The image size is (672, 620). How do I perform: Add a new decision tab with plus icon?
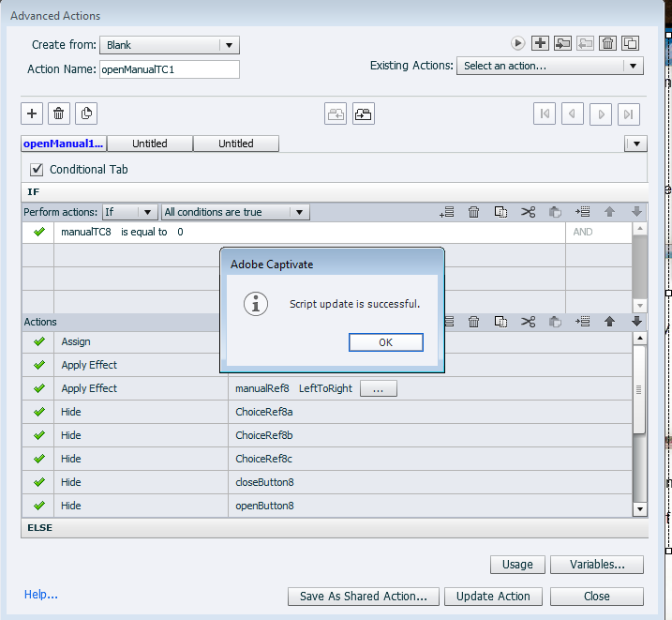pyautogui.click(x=33, y=113)
